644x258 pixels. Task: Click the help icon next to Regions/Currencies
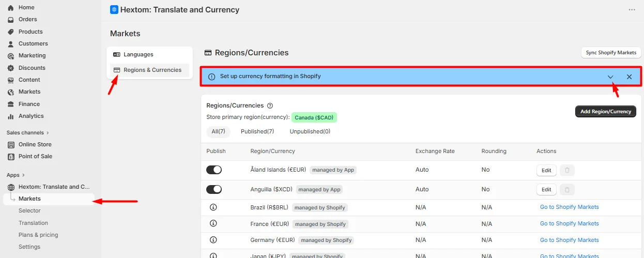(270, 105)
